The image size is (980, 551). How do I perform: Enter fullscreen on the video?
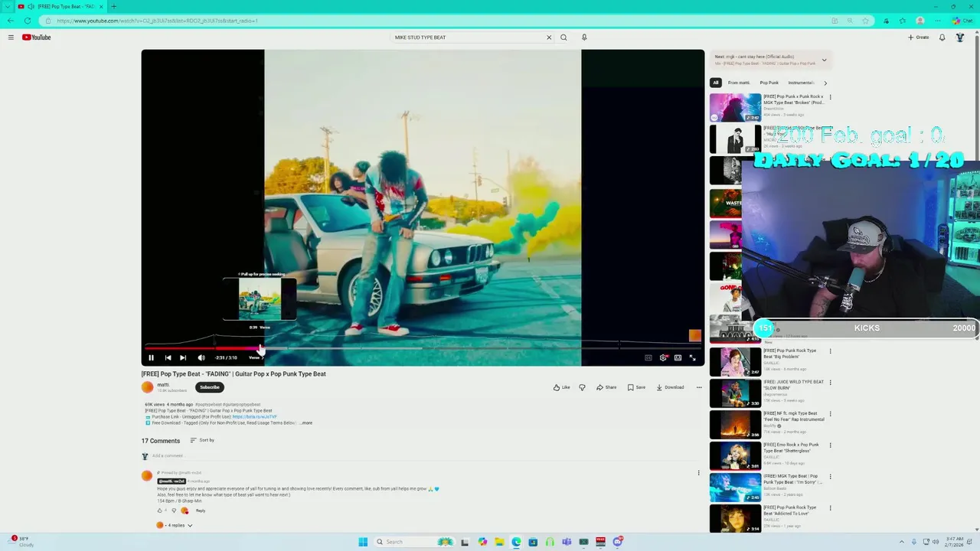(693, 357)
